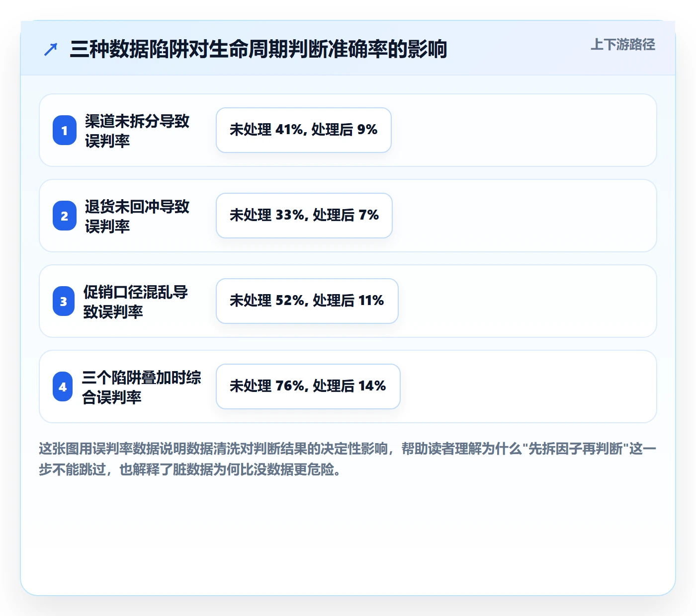
Task: Click the value box 未处理 76%, 处理后 14%
Action: click(x=308, y=386)
